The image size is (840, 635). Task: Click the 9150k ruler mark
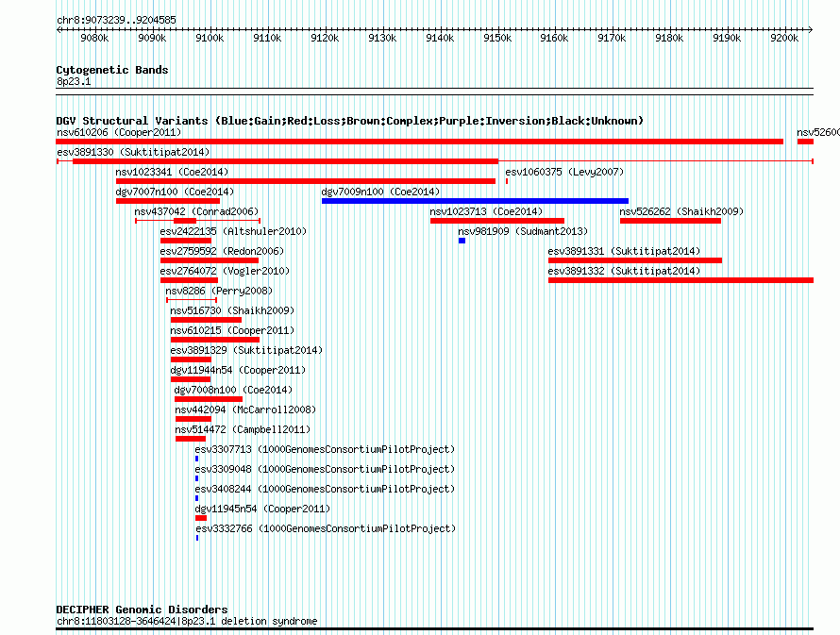[497, 38]
